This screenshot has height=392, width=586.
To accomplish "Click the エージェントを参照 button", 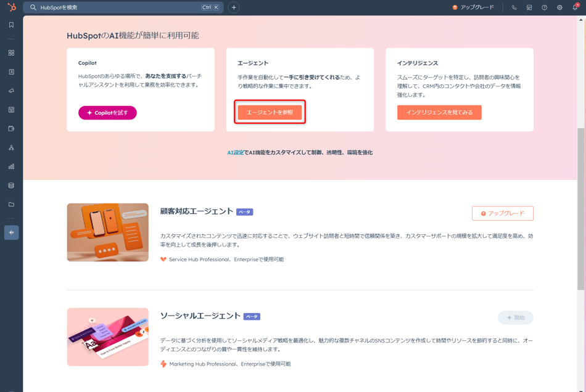I will 270,112.
